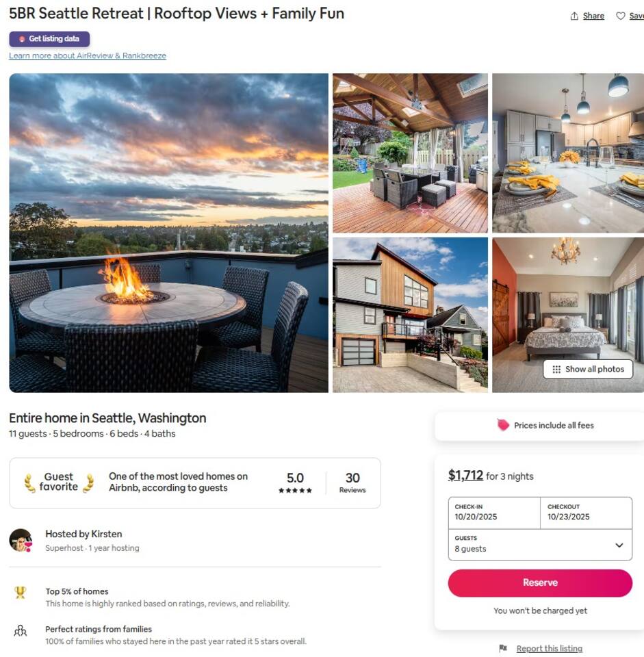
Task: Click the Share upload icon
Action: click(574, 16)
